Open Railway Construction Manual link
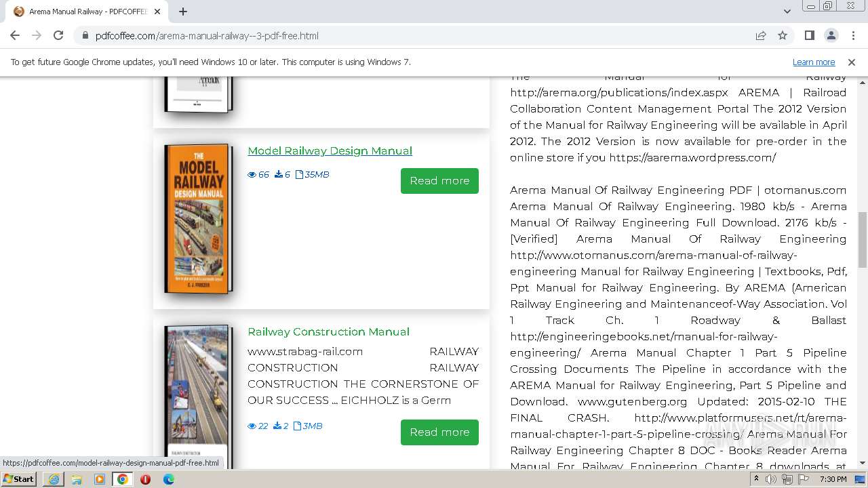 click(328, 331)
